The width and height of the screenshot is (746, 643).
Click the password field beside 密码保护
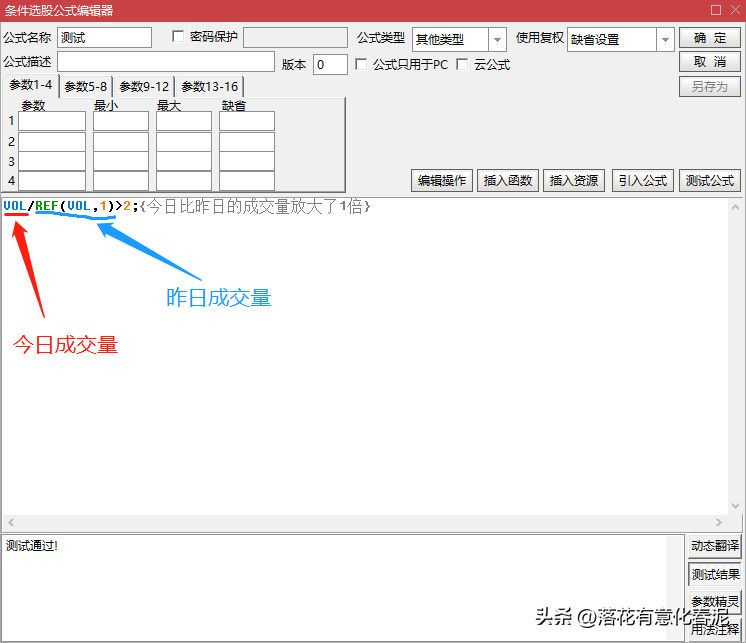[295, 38]
